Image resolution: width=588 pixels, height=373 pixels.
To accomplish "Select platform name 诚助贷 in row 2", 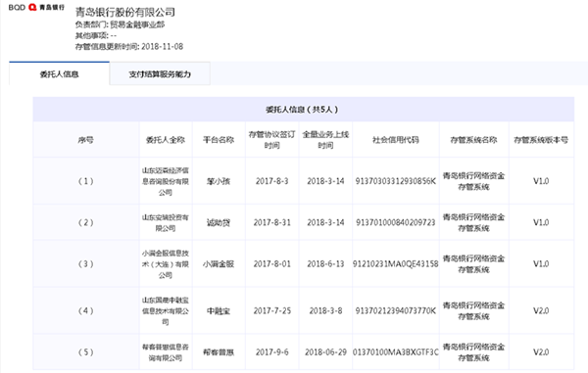I will (219, 222).
